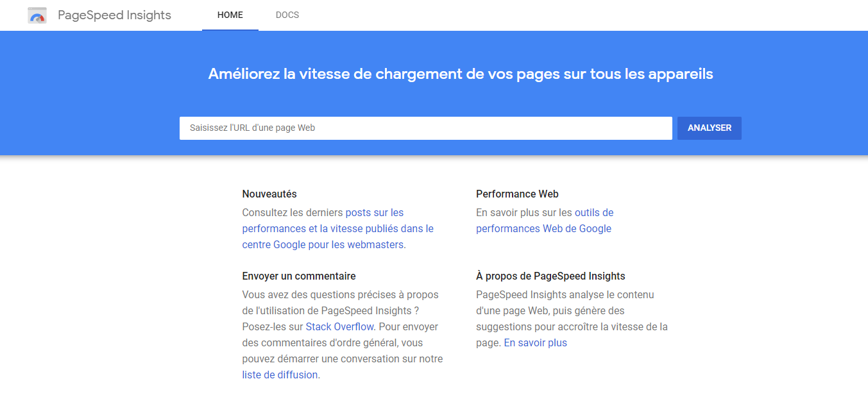Click the 'En savoir plus' link

pyautogui.click(x=536, y=342)
